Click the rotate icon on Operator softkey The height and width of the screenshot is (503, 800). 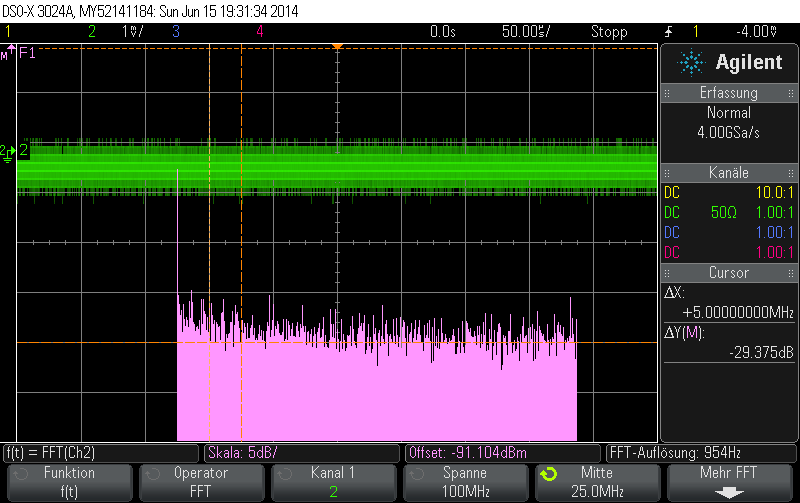pos(153,474)
